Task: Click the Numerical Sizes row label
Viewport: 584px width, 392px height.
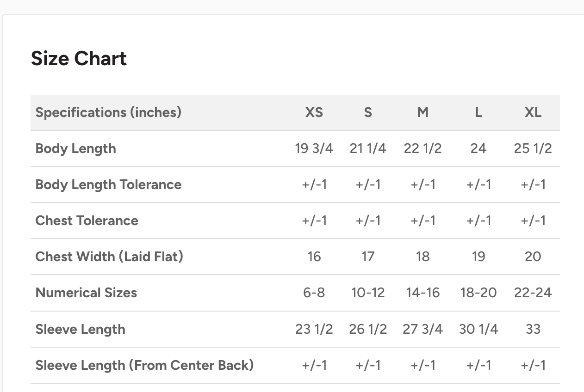Action: 86,293
